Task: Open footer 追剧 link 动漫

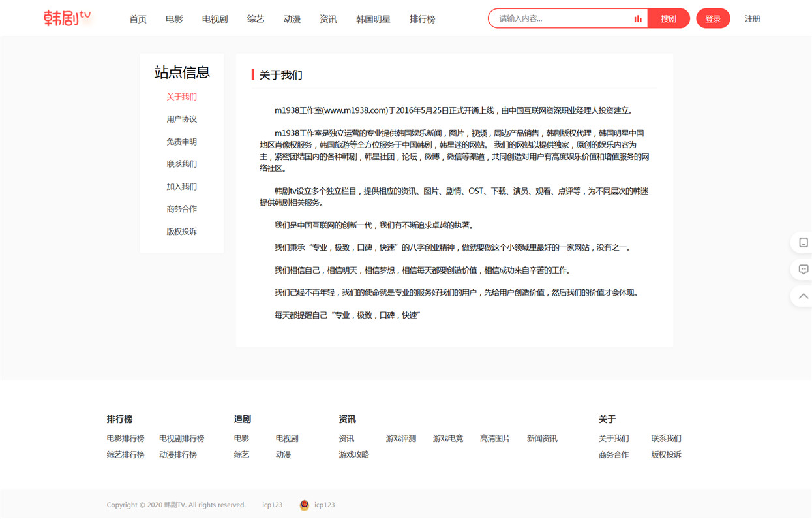Action: pos(283,455)
